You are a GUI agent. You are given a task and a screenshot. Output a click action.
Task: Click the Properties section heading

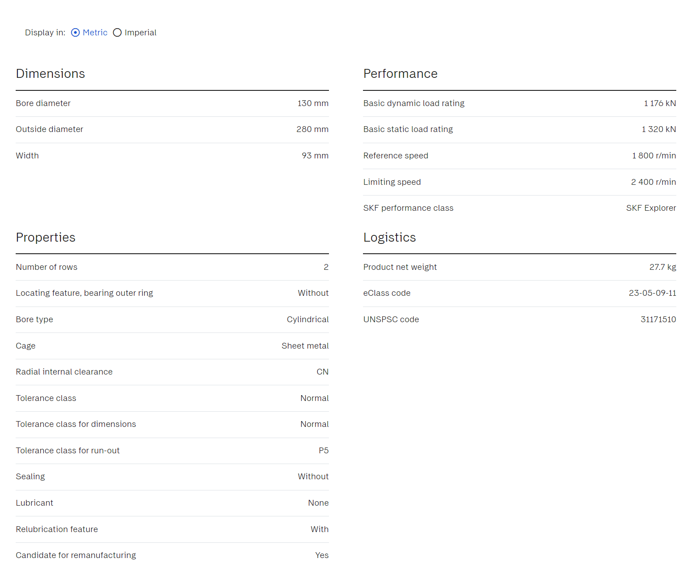click(45, 238)
